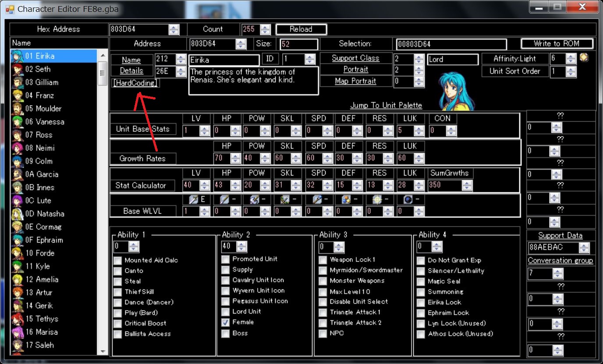Select 14 Gerik in the list
Viewport: 603px width, 364px height.
pos(54,306)
